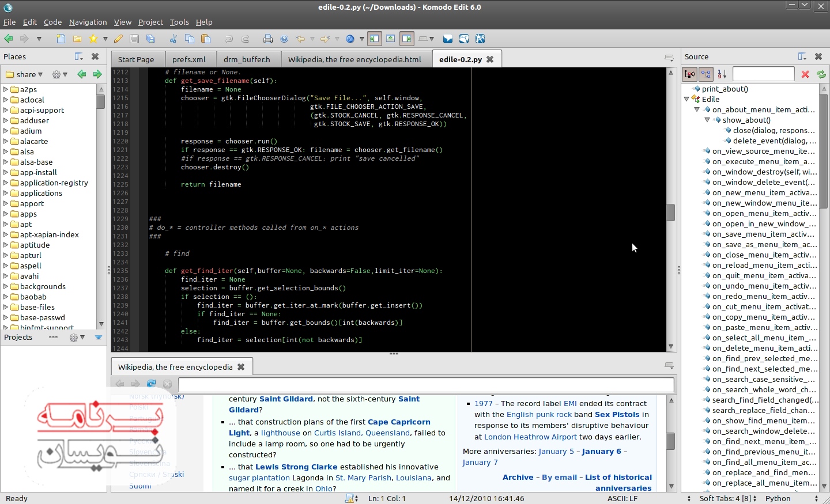The width and height of the screenshot is (830, 504).
Task: Click the pencil edit icon in toolbar
Action: click(x=118, y=39)
